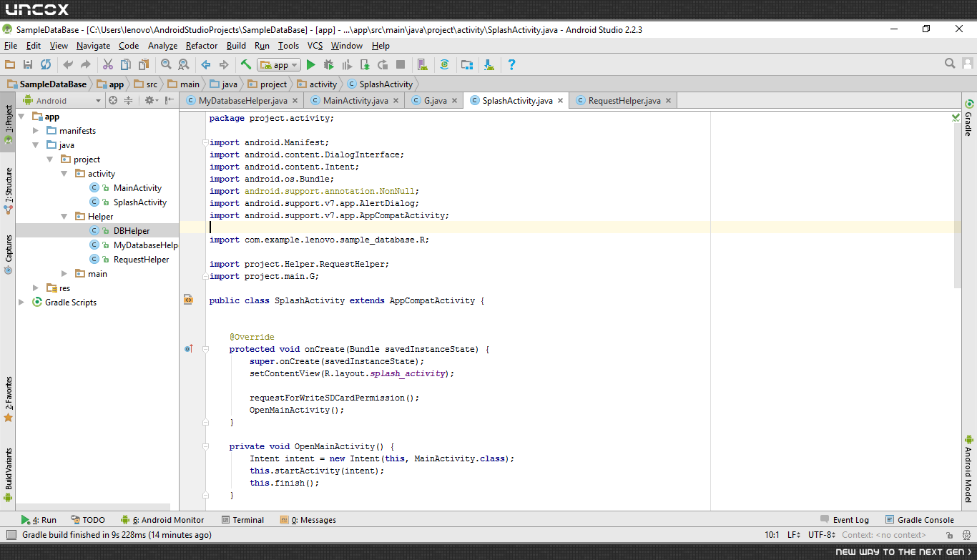Switch to RequestHelper.java editor tab
The image size is (977, 560).
pos(624,101)
